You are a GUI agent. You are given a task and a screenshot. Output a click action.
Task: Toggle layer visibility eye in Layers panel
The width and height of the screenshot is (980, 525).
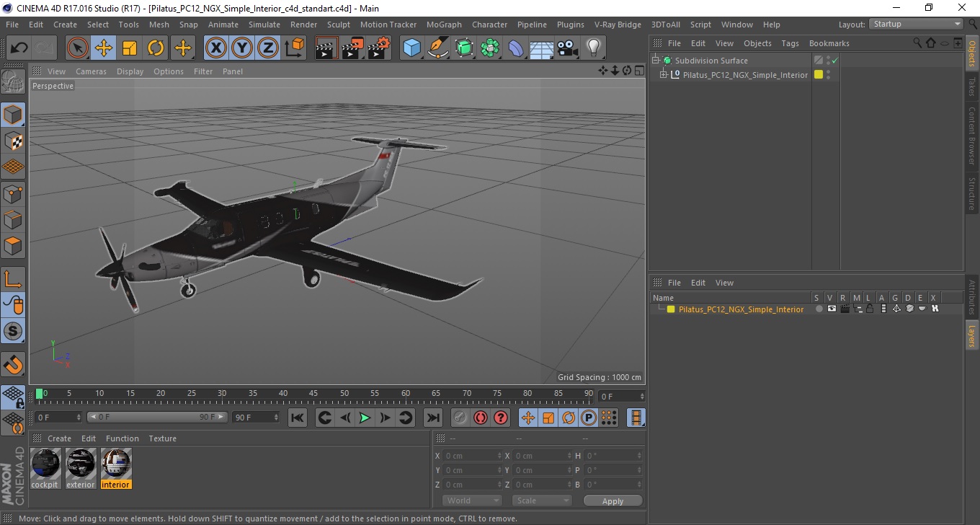[x=832, y=309]
